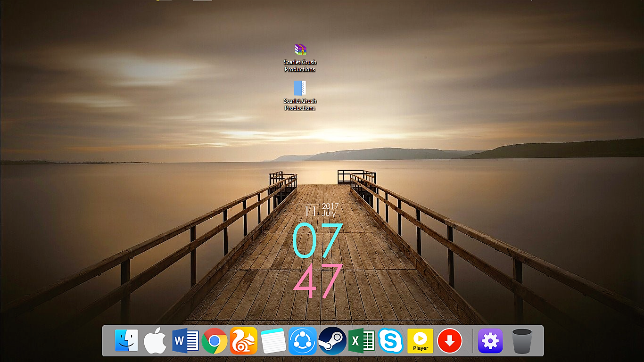Launch UC Browser squirrel icon
Image resolution: width=644 pixels, height=362 pixels.
pos(243,340)
